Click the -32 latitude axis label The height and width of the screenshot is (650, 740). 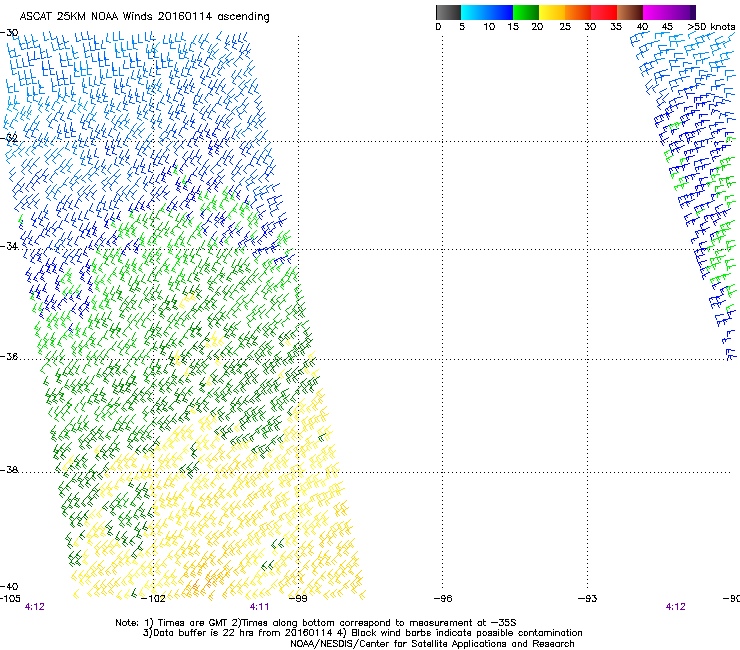pyautogui.click(x=9, y=138)
